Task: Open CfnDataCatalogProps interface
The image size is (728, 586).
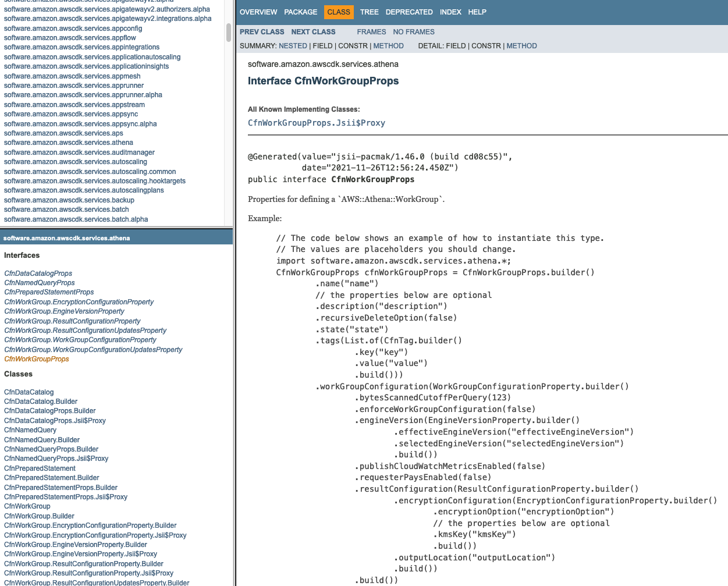Action: point(38,274)
